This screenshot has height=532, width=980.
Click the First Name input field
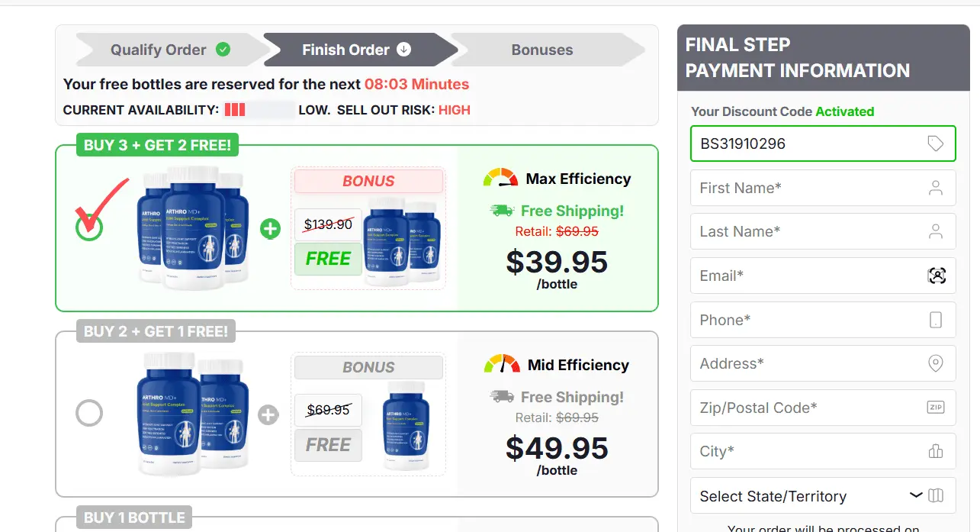pos(808,188)
